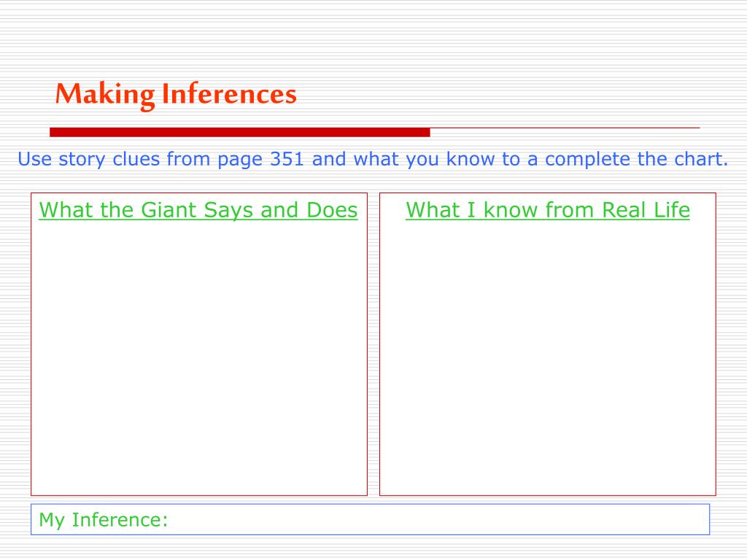Image resolution: width=747 pixels, height=560 pixels.
Task: Click the What the Giant Says and Does heading
Action: [198, 211]
